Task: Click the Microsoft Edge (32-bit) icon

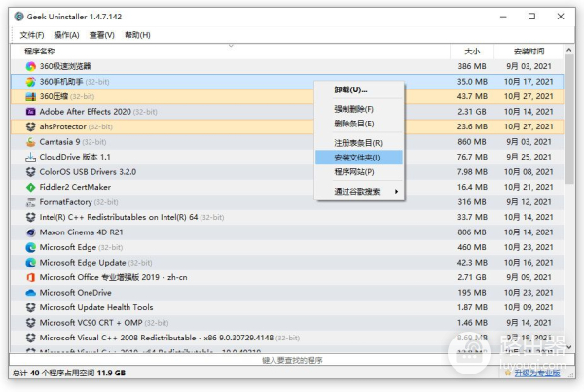Action: pos(30,248)
